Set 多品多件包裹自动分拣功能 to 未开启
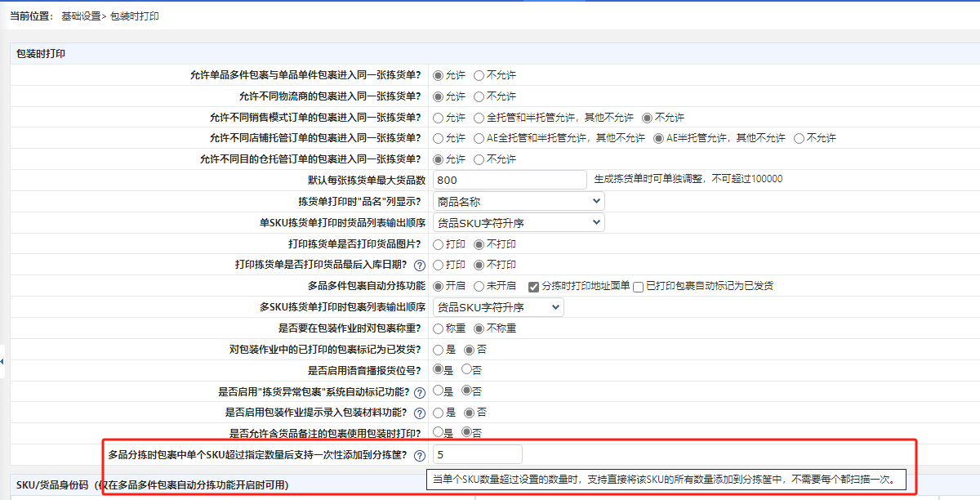The image size is (980, 500). (479, 286)
